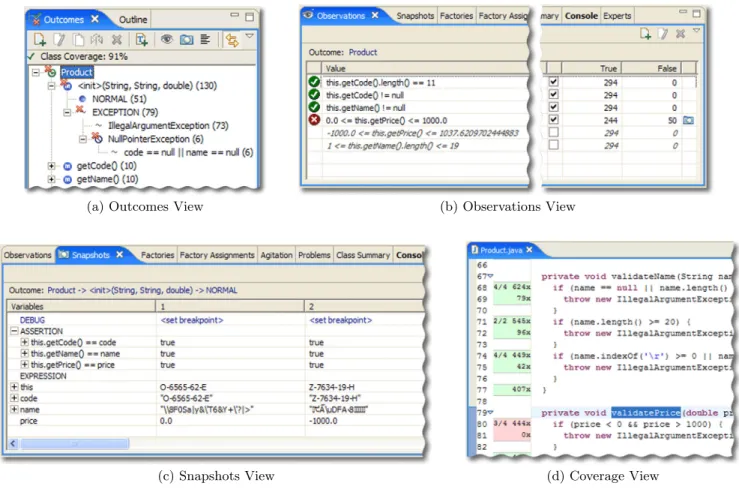Uncheck the checkbox for 0.0 <= getPrice() <= 1000.0 row
This screenshot has width=739, height=489.
tap(554, 120)
